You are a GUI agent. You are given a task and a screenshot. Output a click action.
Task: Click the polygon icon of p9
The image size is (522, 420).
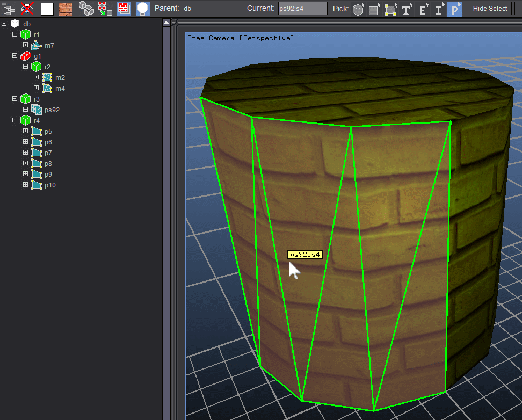click(x=37, y=174)
